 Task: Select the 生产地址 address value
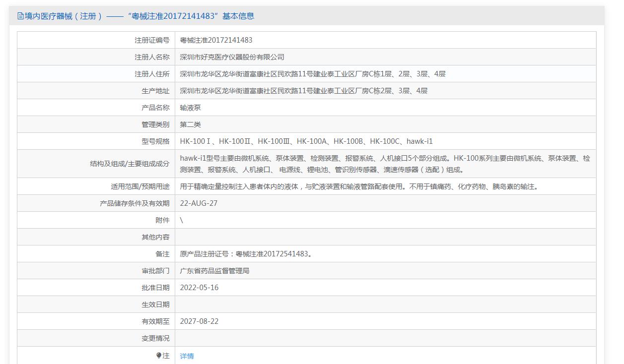(303, 91)
